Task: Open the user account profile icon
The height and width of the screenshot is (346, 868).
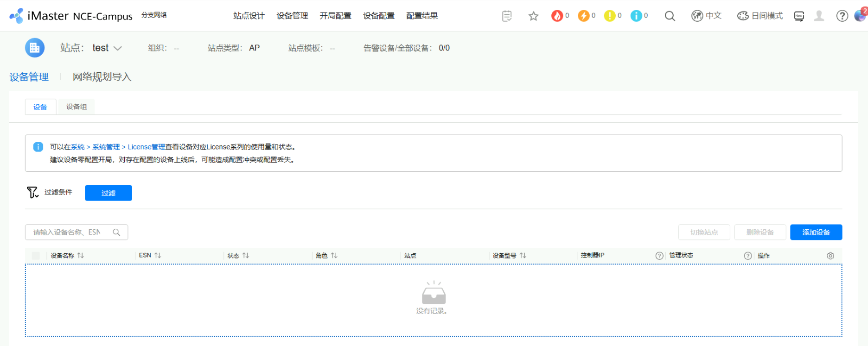Action: tap(819, 16)
